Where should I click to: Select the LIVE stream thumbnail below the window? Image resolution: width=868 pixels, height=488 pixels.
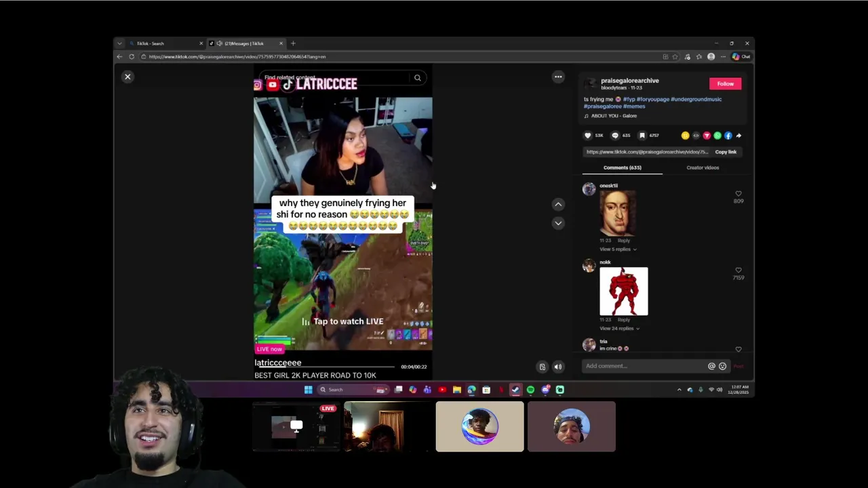(x=296, y=426)
